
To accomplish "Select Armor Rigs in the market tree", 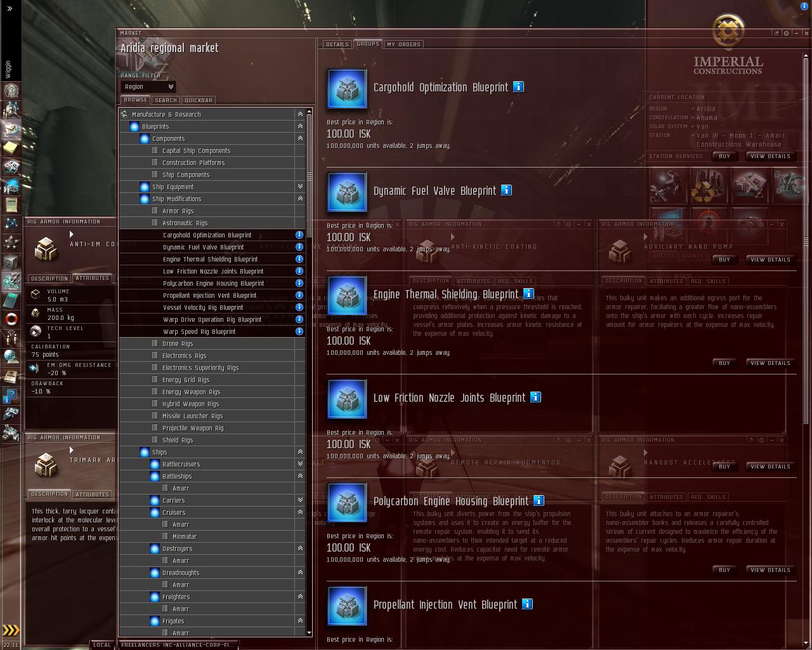I will click(x=212, y=211).
